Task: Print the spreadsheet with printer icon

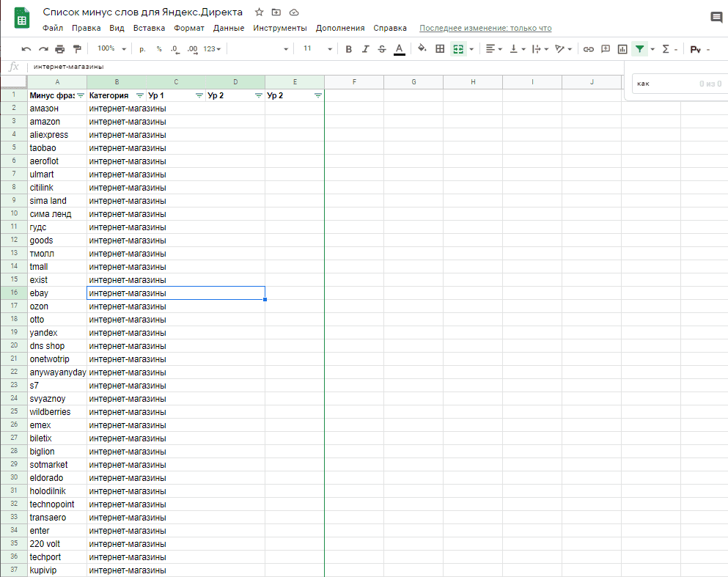Action: point(60,48)
